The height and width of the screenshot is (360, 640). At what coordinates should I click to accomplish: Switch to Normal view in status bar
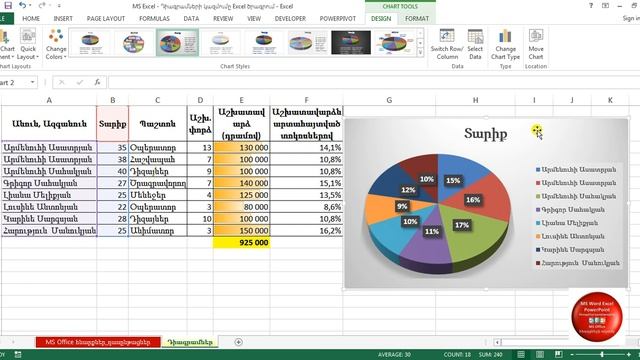tap(521, 354)
